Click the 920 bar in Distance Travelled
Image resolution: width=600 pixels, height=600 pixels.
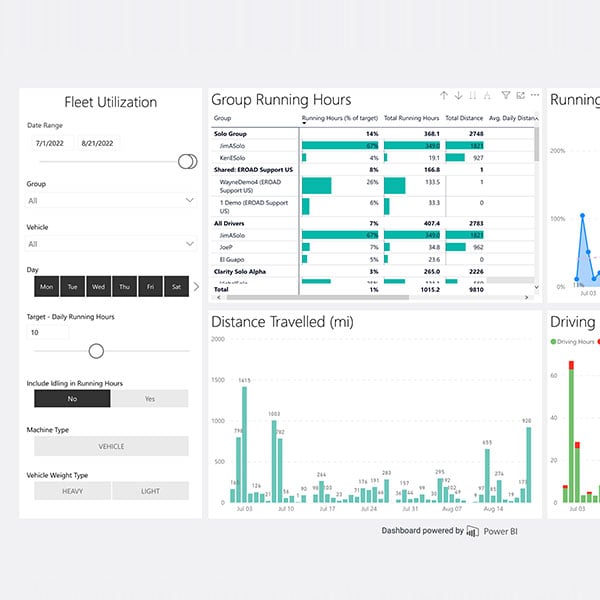pos(529,465)
